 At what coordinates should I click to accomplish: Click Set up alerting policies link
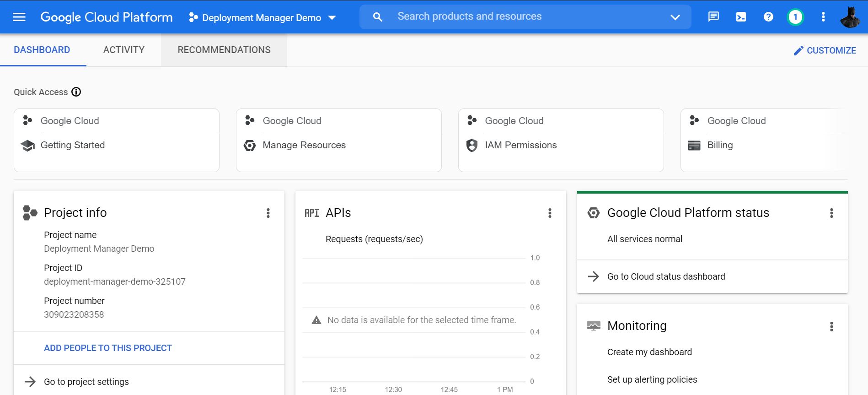[652, 379]
